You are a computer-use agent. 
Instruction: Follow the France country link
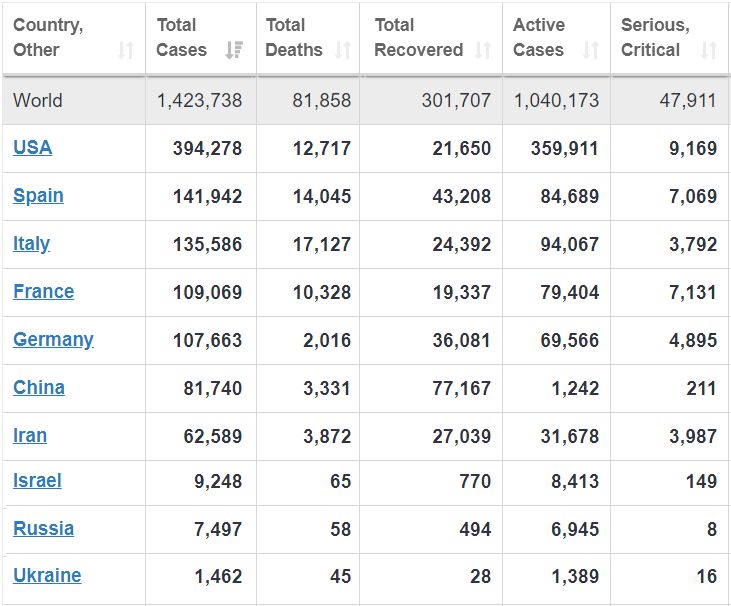tap(43, 292)
